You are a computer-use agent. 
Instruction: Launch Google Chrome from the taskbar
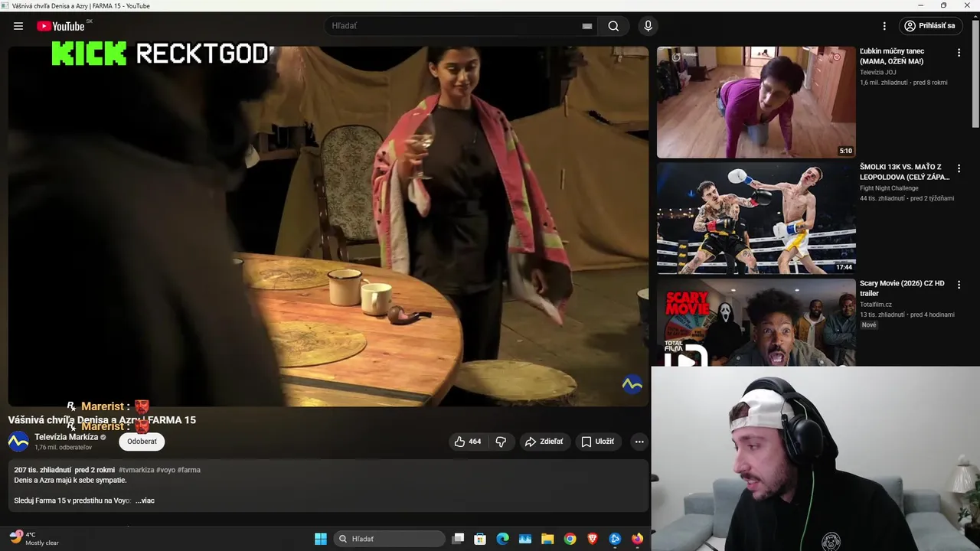coord(570,539)
